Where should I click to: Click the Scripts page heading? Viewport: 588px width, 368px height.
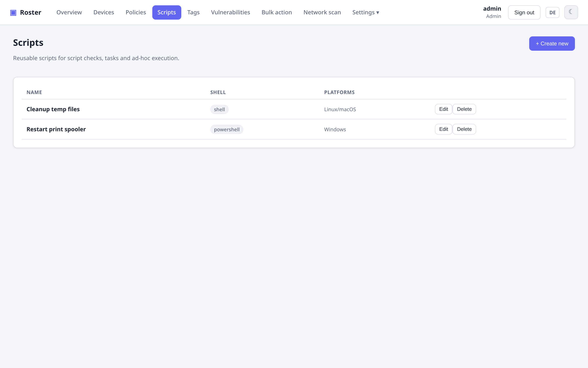pos(28,43)
